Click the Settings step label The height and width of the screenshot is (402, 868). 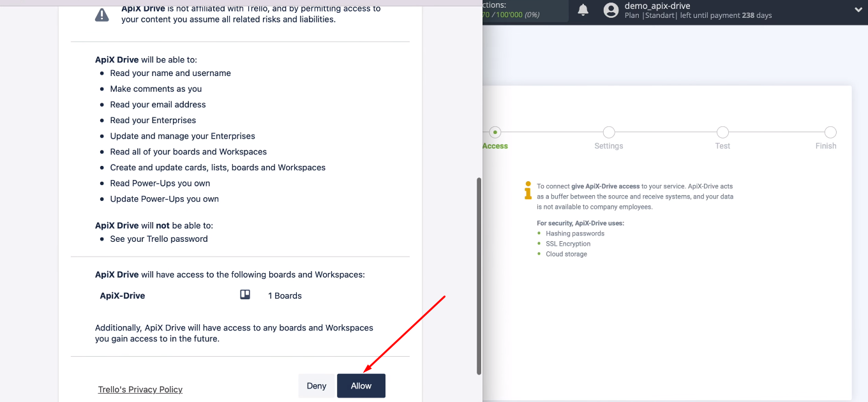pos(609,146)
